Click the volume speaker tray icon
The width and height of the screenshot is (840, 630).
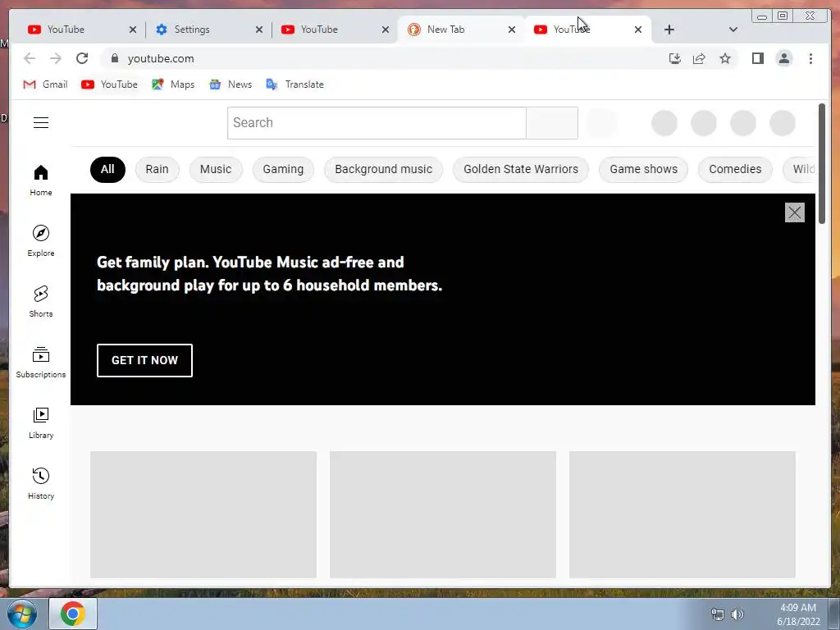coord(737,614)
